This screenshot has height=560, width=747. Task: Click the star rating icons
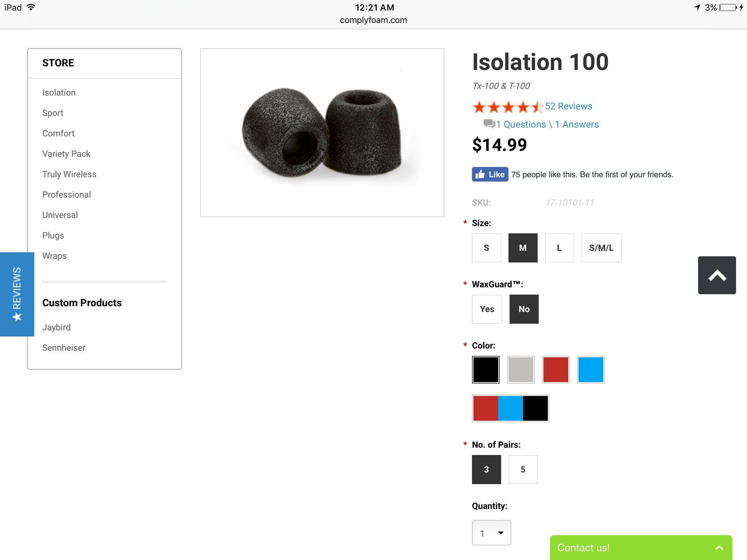pyautogui.click(x=507, y=107)
